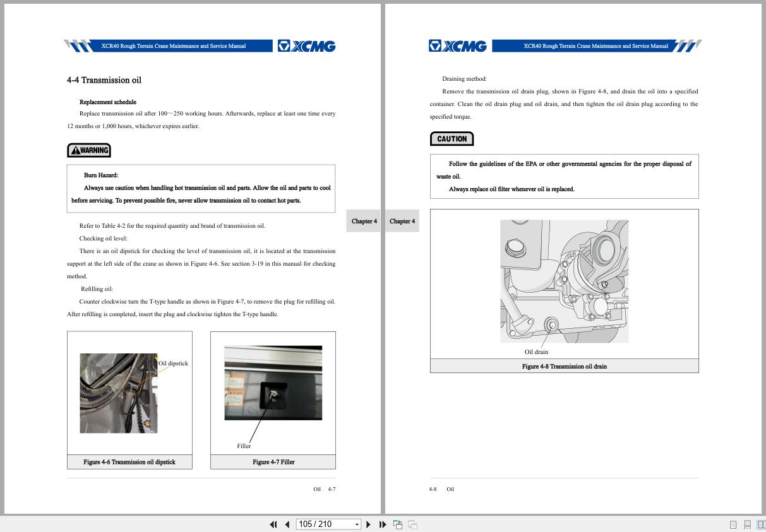Click the 'Checking oil level:' line
The width and height of the screenshot is (766, 532).
pos(103,239)
